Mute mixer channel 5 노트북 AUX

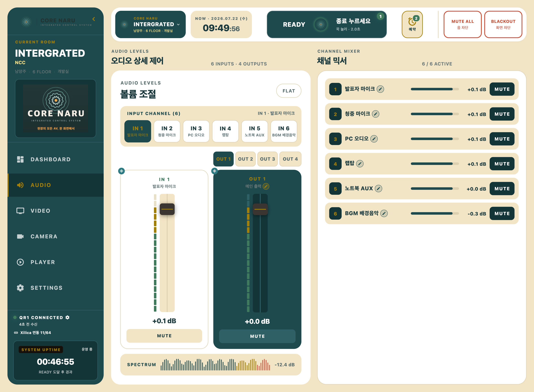pos(502,189)
